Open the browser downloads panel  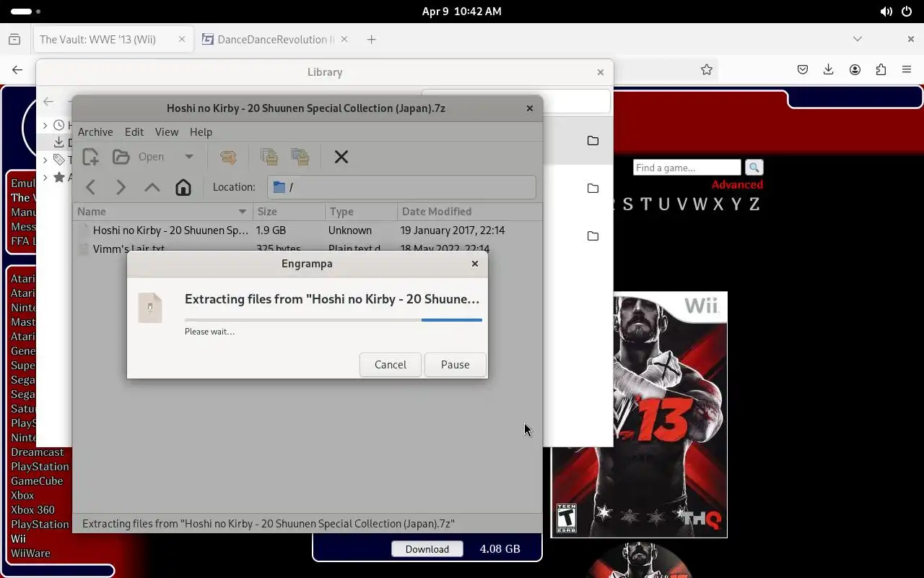pyautogui.click(x=829, y=70)
